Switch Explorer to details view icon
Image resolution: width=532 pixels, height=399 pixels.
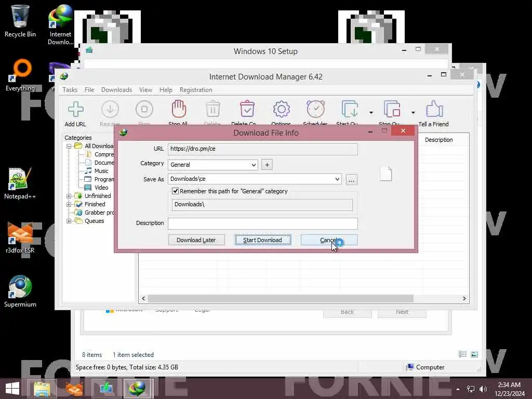click(463, 354)
